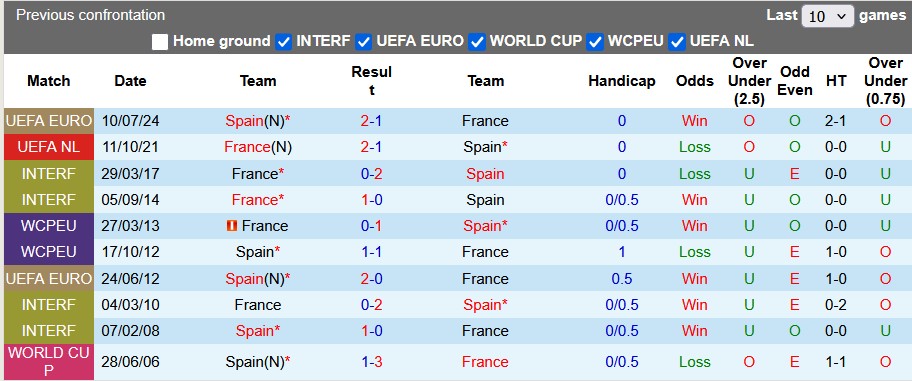Uncheck the INTERF filter checkbox
This screenshot has height=381, width=912.
click(283, 41)
